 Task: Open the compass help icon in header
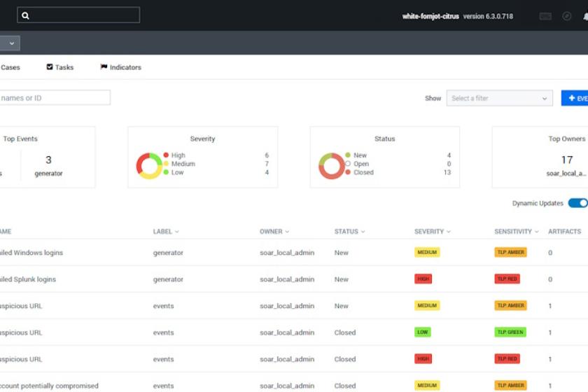[x=566, y=16]
